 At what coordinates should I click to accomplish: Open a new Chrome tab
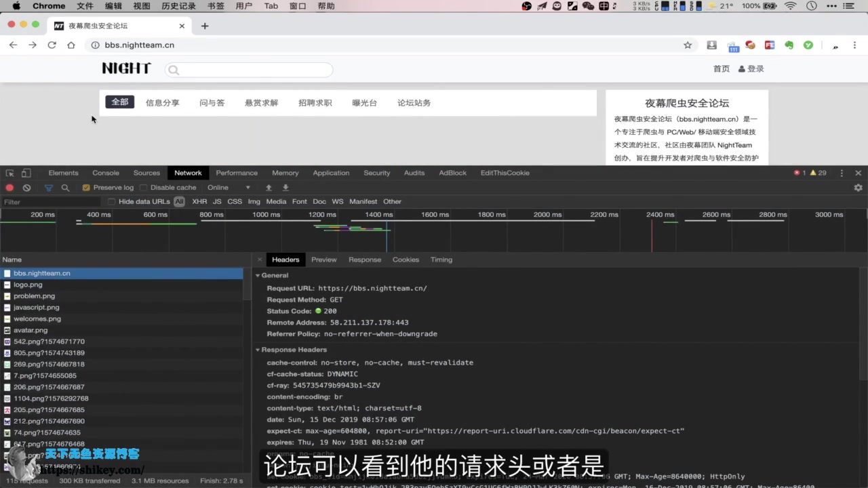205,26
